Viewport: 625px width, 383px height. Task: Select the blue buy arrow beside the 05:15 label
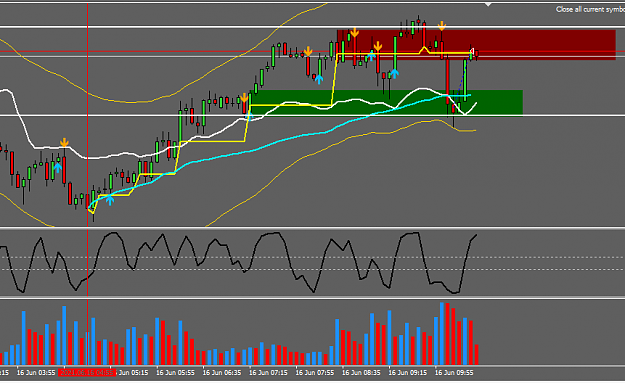click(110, 200)
